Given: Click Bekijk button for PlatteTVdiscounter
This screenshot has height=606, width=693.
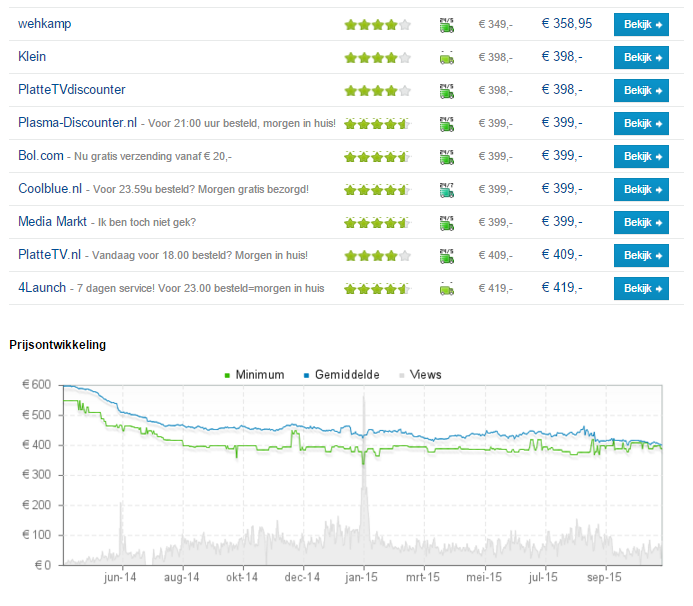Looking at the screenshot, I should coord(641,91).
